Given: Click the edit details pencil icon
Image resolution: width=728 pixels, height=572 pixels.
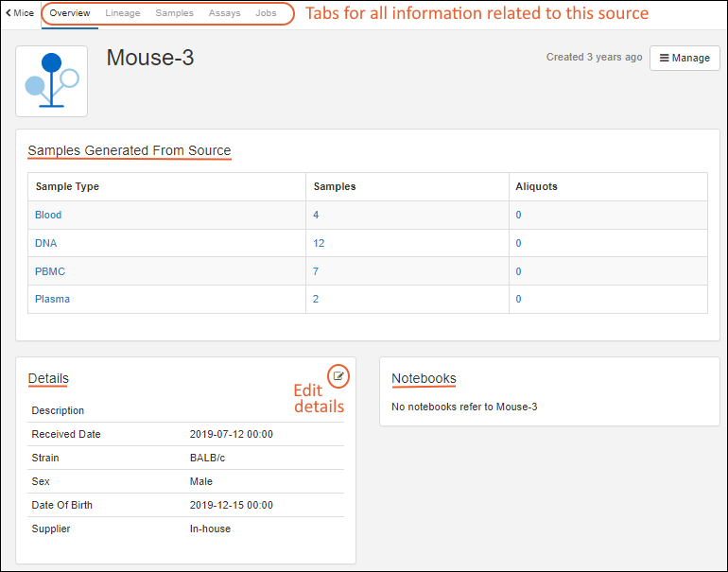Looking at the screenshot, I should (x=338, y=376).
